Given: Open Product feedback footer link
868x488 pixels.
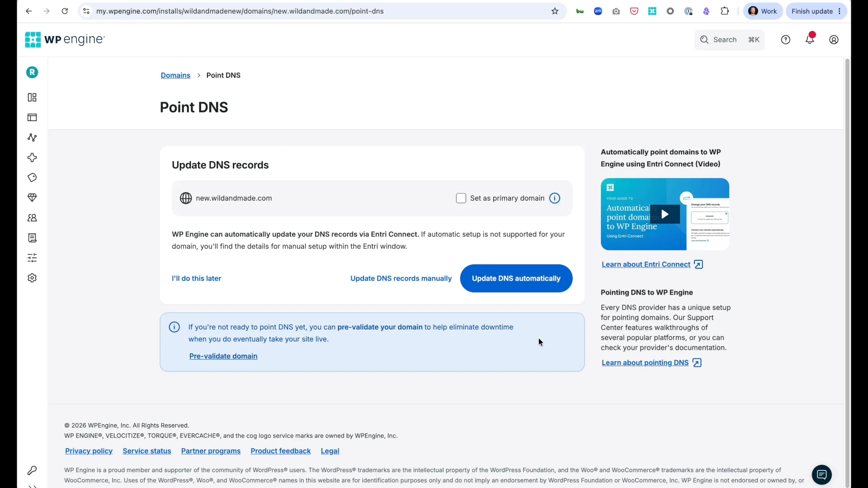Looking at the screenshot, I should tap(281, 451).
